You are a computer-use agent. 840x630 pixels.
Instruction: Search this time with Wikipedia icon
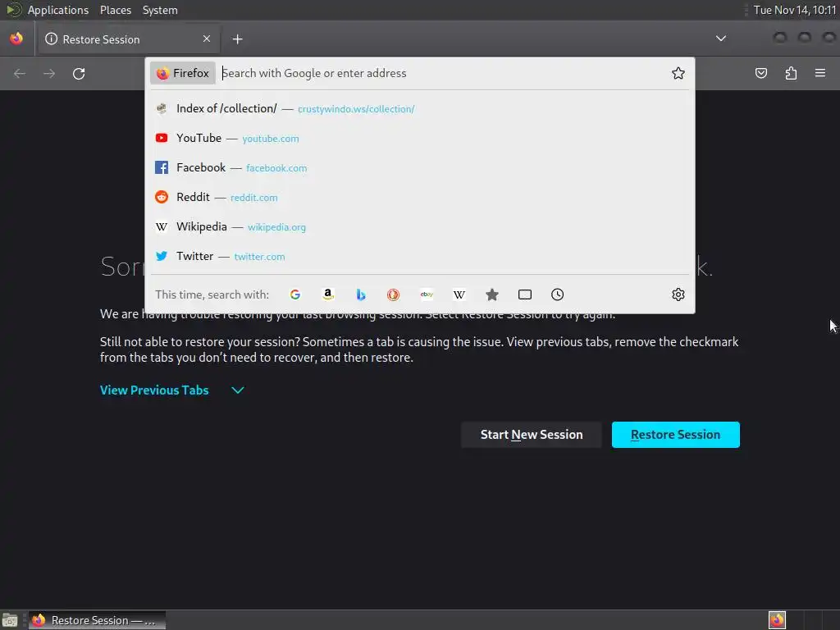coord(459,294)
